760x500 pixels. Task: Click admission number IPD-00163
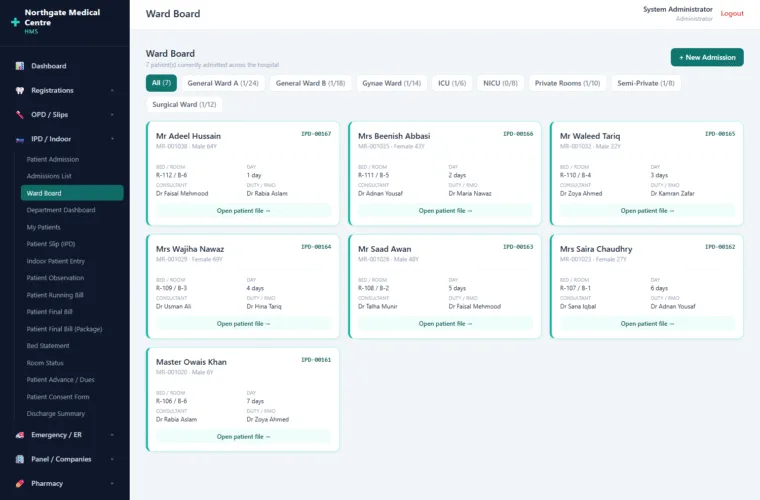pos(518,247)
